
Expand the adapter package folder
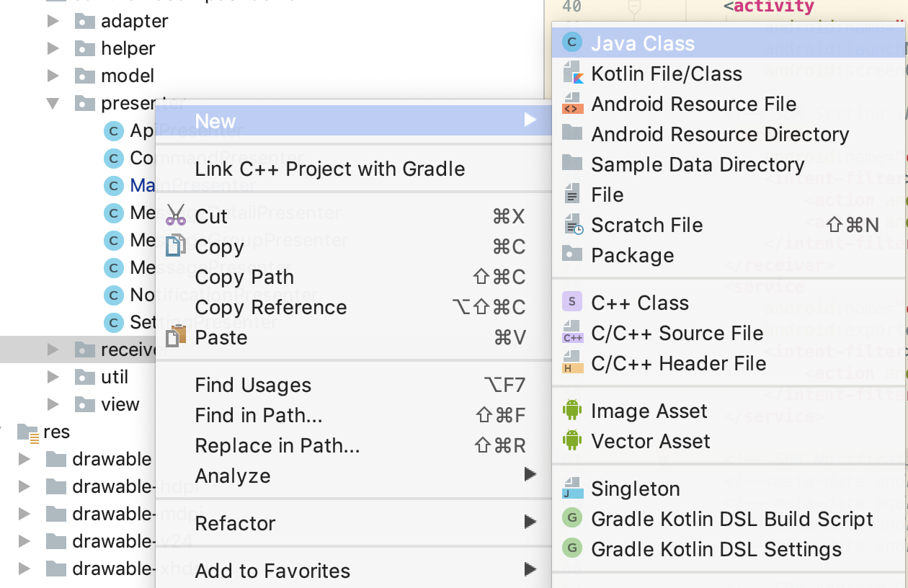(x=53, y=21)
